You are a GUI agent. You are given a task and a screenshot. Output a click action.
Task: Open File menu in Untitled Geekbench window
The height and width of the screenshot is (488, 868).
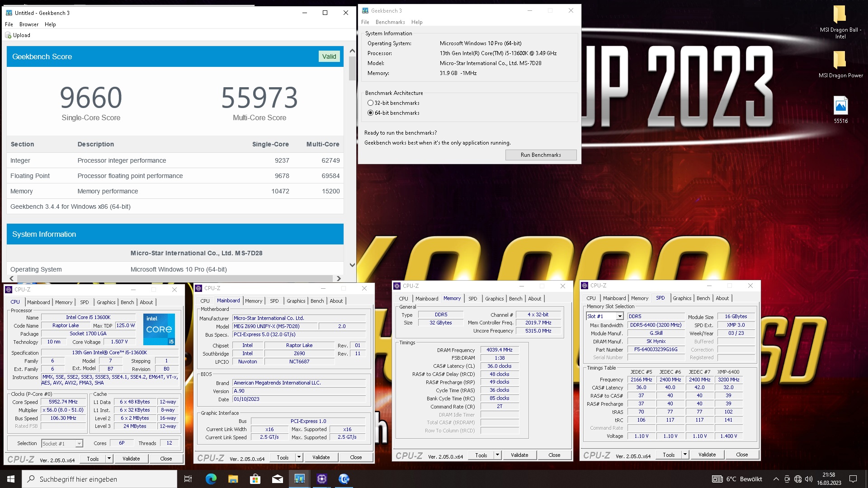[x=9, y=24]
